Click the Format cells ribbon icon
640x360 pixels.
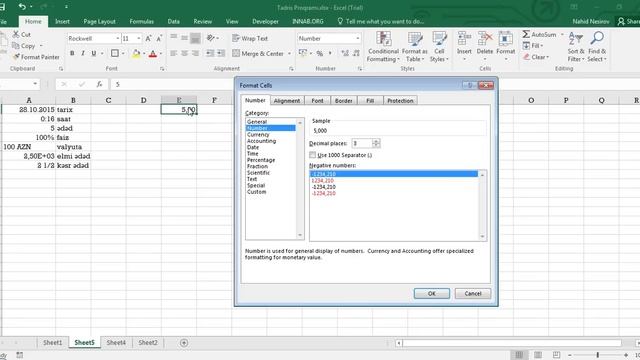505,39
